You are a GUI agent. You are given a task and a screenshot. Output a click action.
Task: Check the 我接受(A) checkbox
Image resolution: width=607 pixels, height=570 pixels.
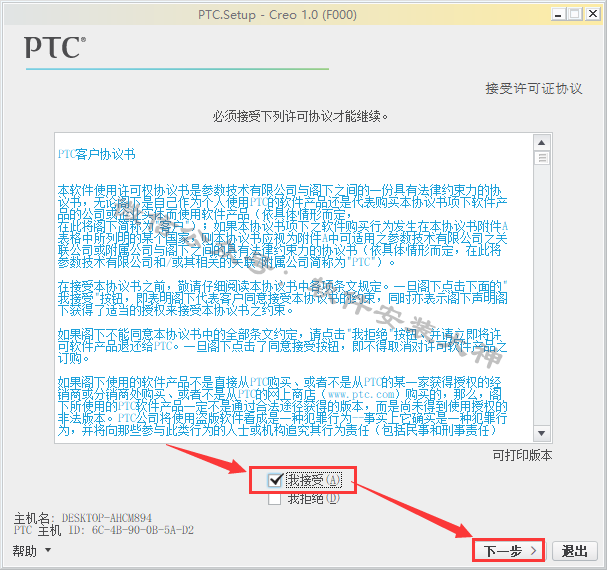(275, 480)
